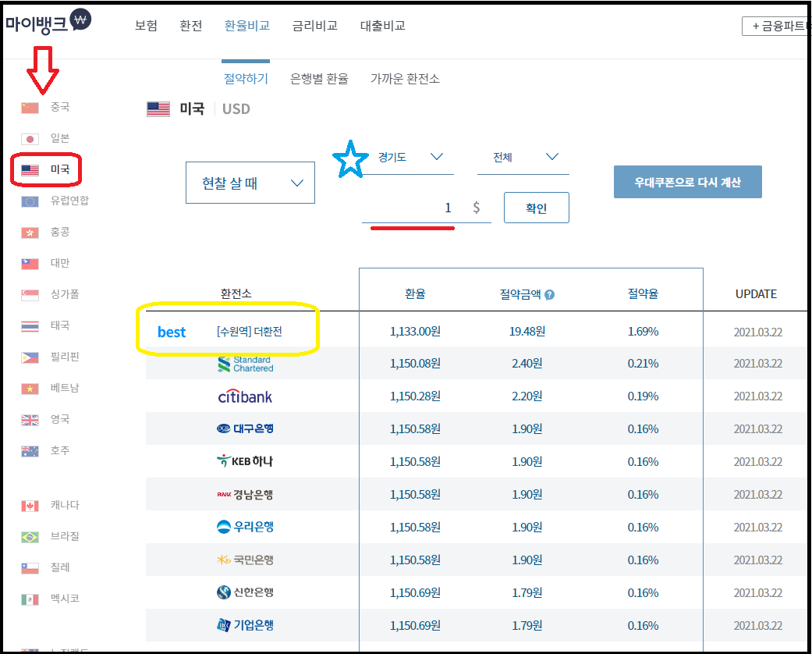812x654 pixels.
Task: Click the 환율 column header
Action: pyautogui.click(x=415, y=294)
